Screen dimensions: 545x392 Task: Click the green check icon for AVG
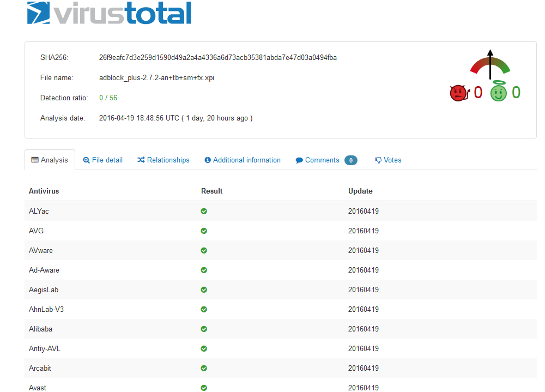(x=204, y=231)
